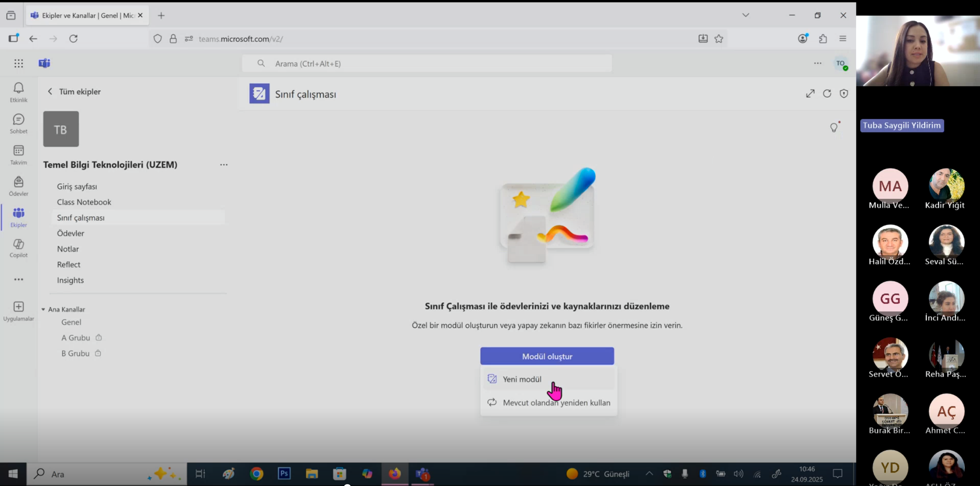Open the Insights tab in the team list

tap(70, 280)
